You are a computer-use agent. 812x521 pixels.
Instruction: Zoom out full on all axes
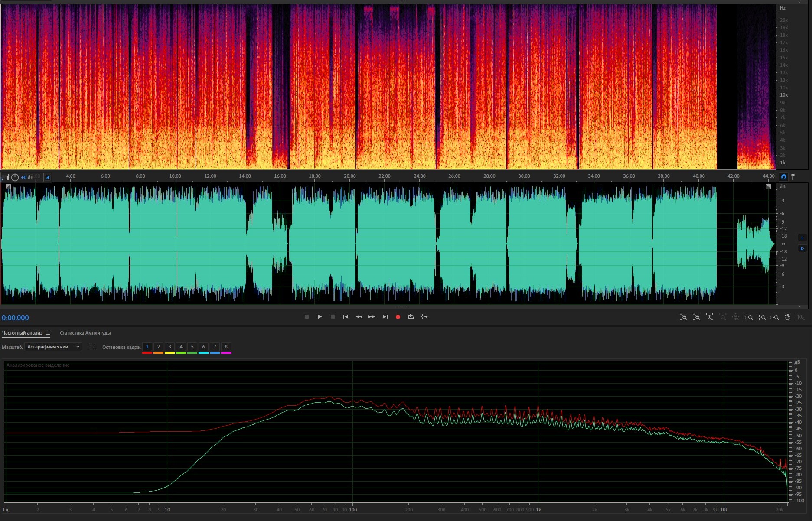[x=736, y=317]
